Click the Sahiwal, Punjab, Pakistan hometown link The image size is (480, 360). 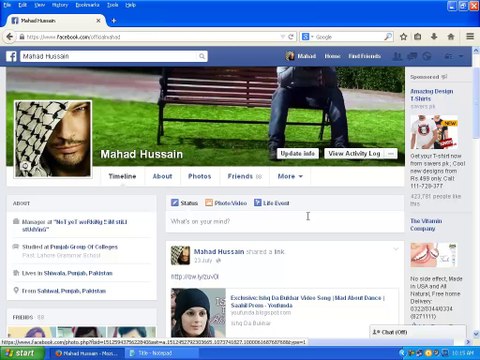71,291
